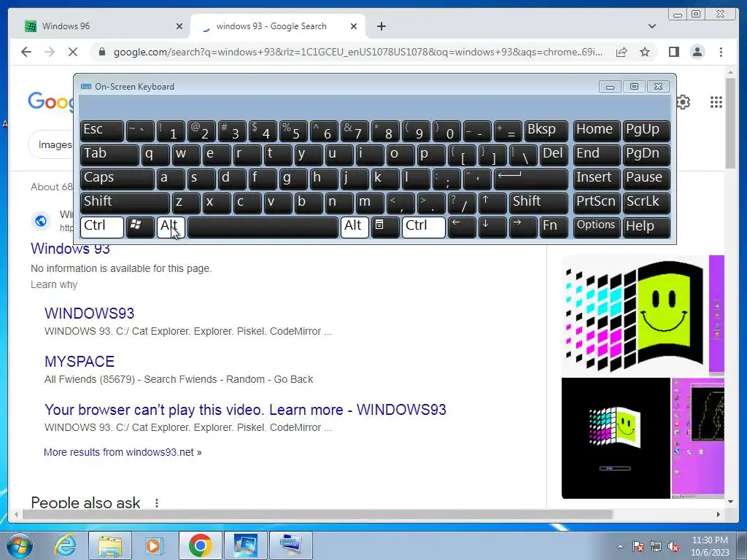Launch Internet Explorer from the taskbar

[x=65, y=545]
